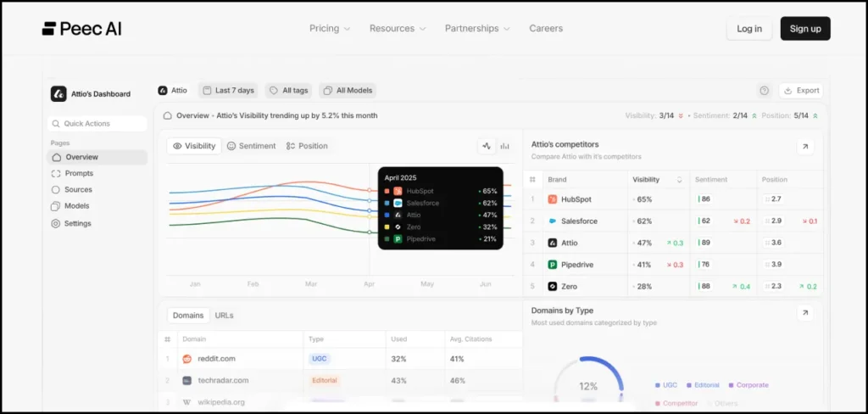The width and height of the screenshot is (868, 414).
Task: Open the Pricing menu
Action: (x=330, y=28)
